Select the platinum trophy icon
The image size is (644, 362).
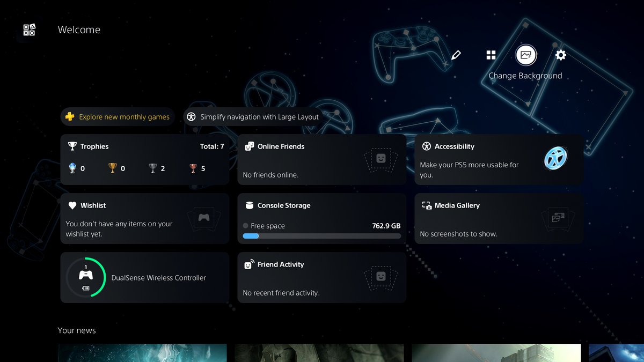72,168
